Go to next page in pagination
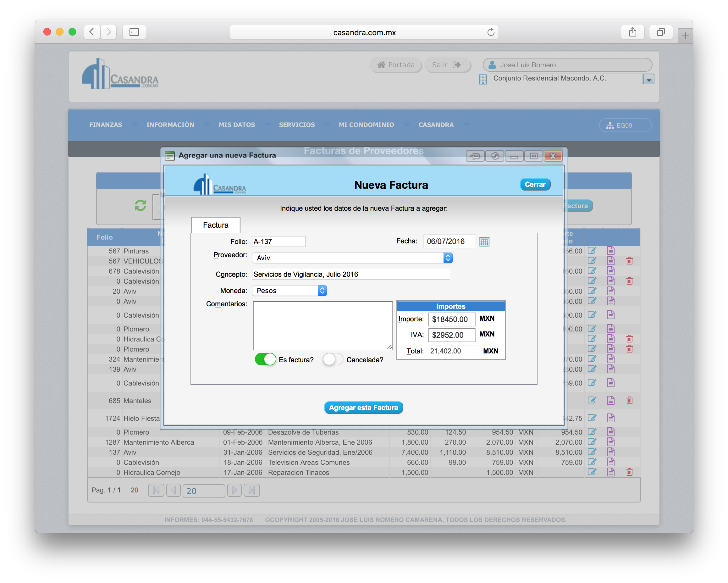Image resolution: width=728 pixels, height=583 pixels. [234, 490]
